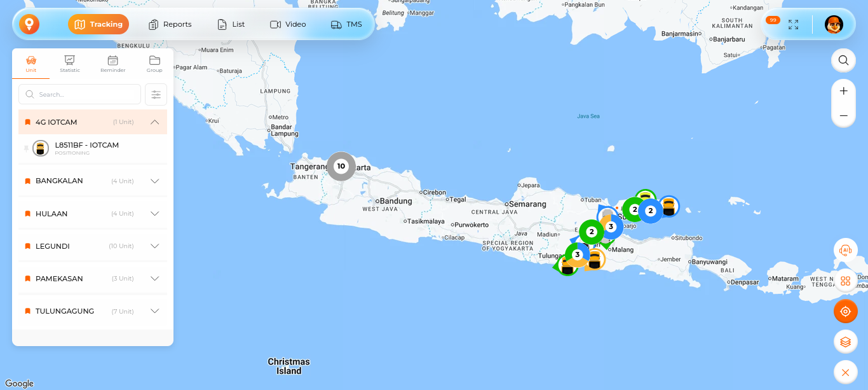This screenshot has width=868, height=390.
Task: Open the TMS tab
Action: point(346,24)
